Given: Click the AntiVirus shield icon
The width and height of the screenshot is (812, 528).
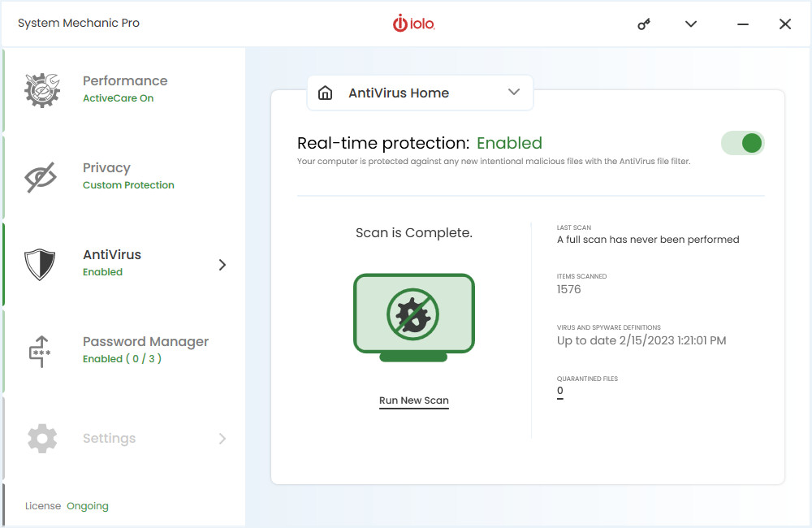Looking at the screenshot, I should pos(40,264).
